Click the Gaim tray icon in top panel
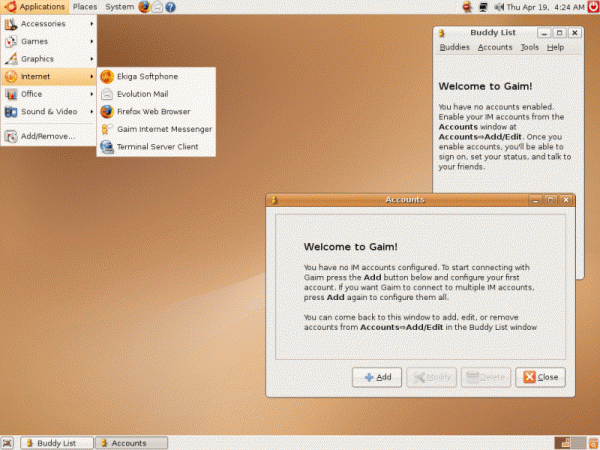600x450 pixels. [x=467, y=7]
